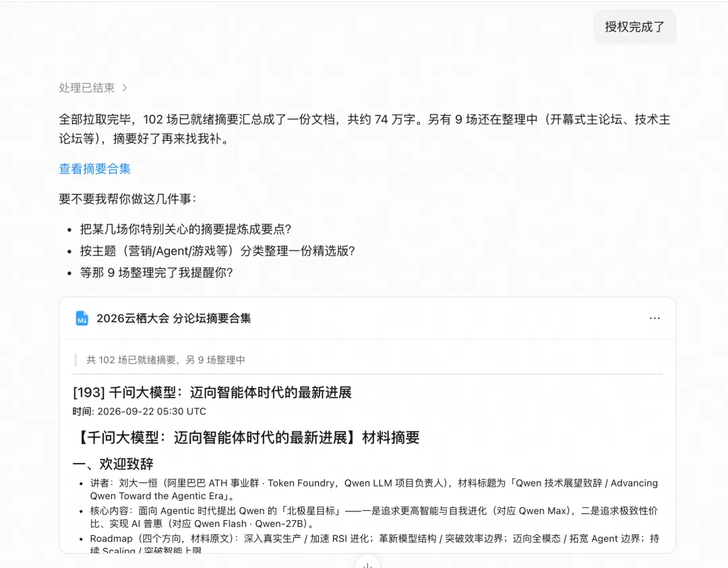Click the line 要不要我帮你做这几件事:
728x568 pixels.
(127, 199)
